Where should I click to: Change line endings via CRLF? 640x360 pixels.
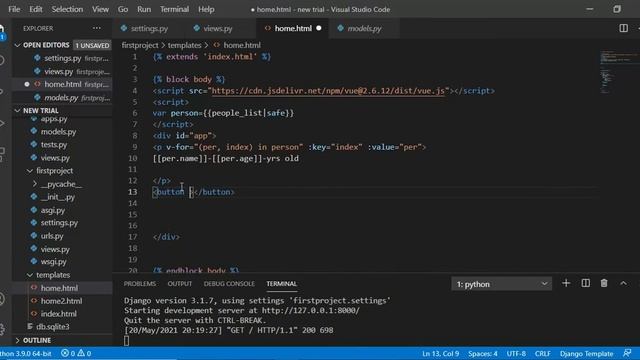[x=543, y=353]
